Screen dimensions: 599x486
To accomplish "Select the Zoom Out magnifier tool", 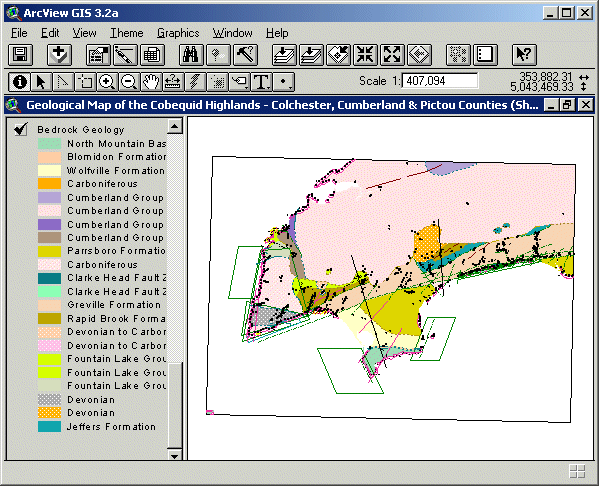I will [129, 82].
